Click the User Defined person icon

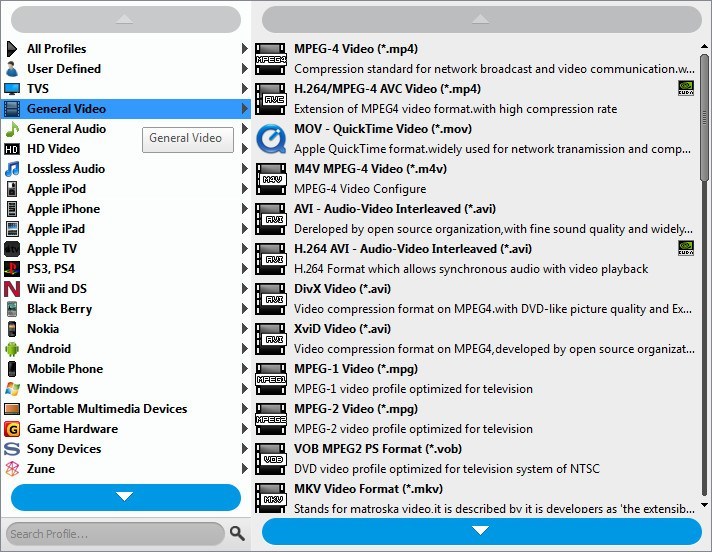click(12, 69)
